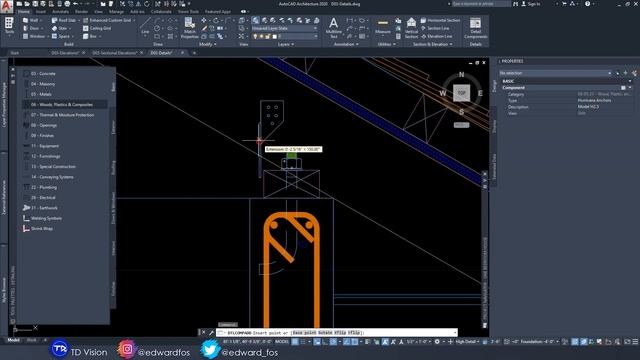Toggle the light bulb layer on/off icon

tap(256, 36)
